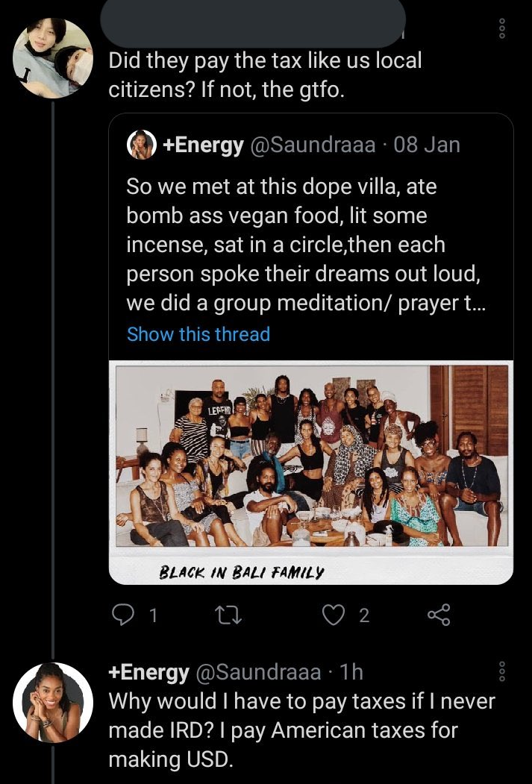Viewport: 532px width, 784px height.
Task: Tap the 08 Jan timestamp
Action: pyautogui.click(x=427, y=145)
